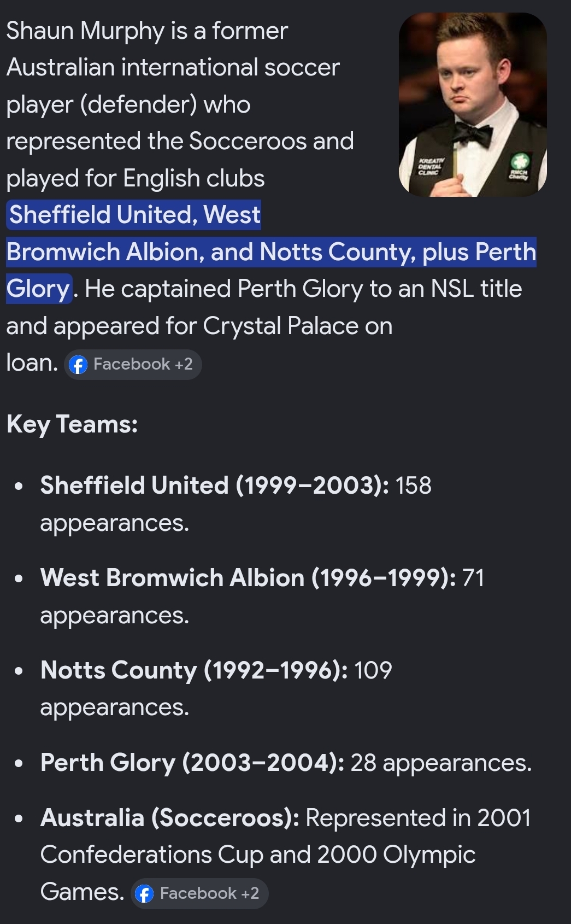Click highlighted text Sheffield United, West
The height and width of the screenshot is (924, 571).
134,215
